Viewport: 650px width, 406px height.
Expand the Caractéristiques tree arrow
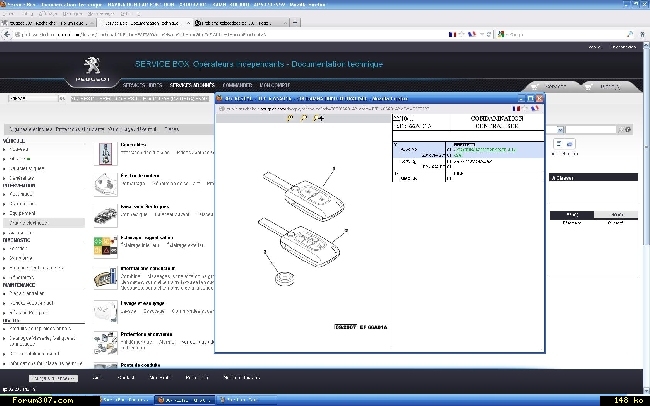tap(5, 169)
